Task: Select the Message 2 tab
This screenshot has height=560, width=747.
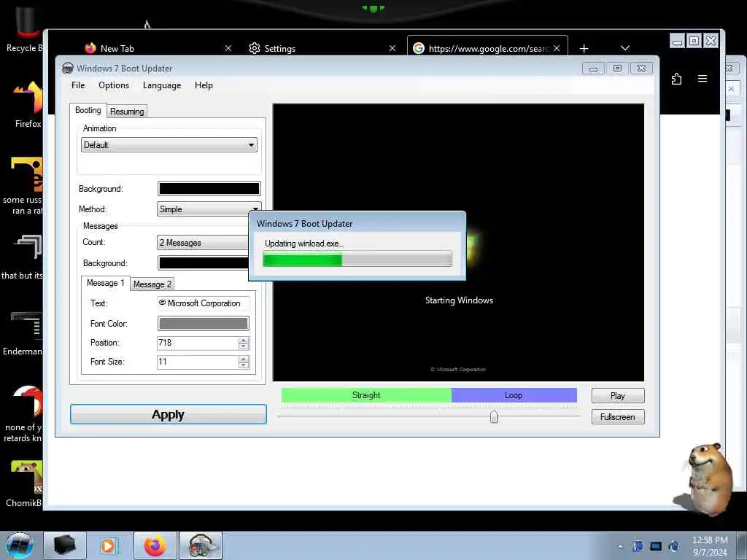Action: pos(152,284)
